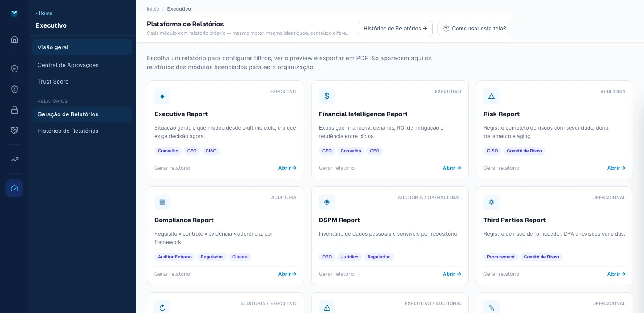Open the Third Parties Report via Abrir

pyautogui.click(x=616, y=274)
